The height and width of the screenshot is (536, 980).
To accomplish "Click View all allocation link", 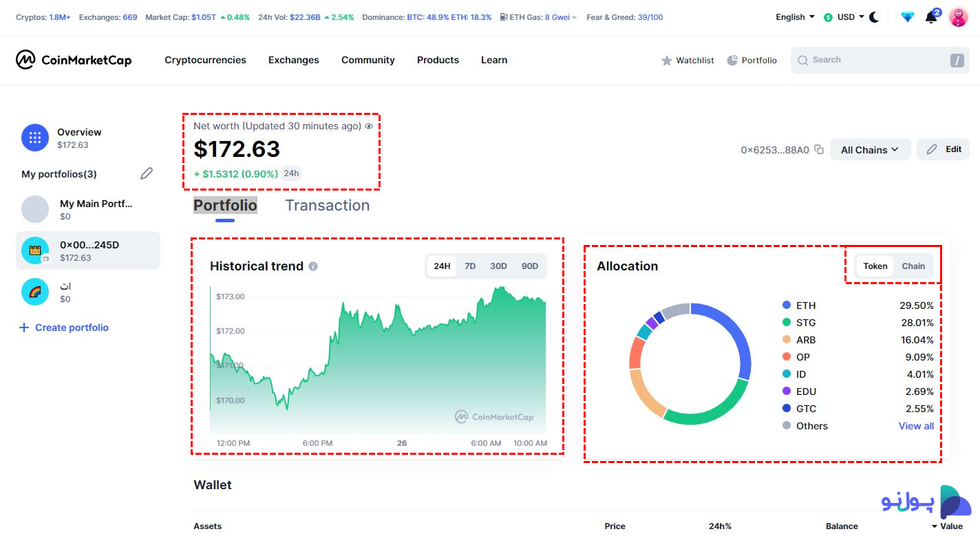I will [x=916, y=426].
